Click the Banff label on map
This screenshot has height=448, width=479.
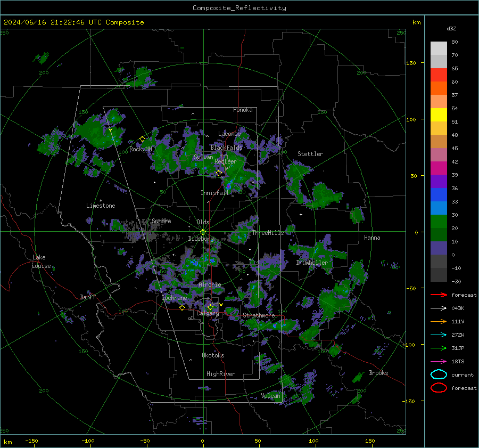point(88,297)
